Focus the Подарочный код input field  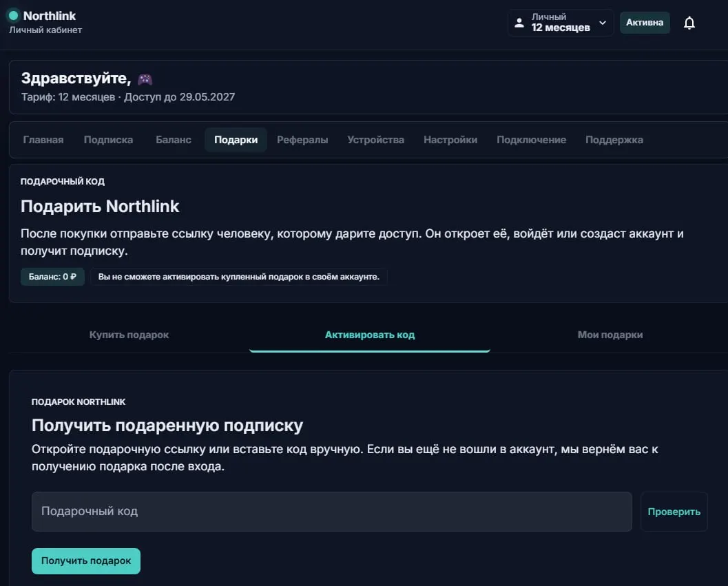pyautogui.click(x=331, y=511)
